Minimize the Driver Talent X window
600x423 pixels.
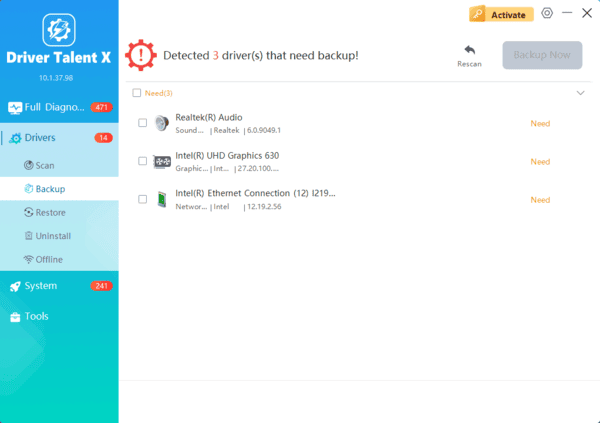click(567, 13)
